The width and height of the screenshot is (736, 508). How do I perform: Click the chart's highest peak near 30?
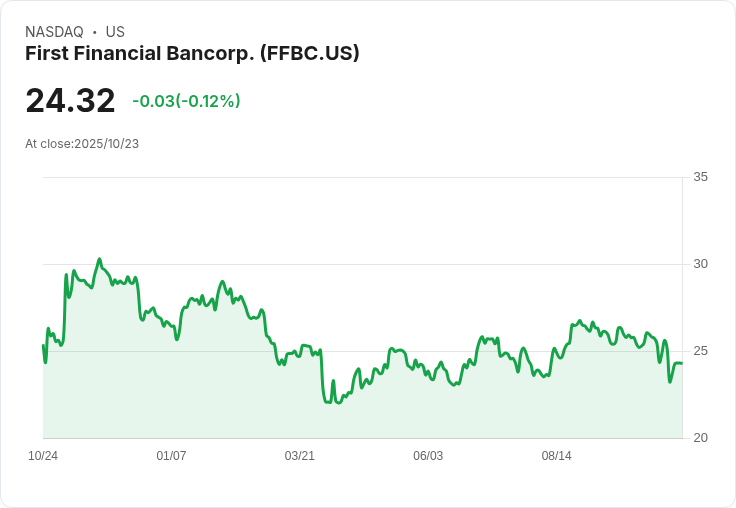coord(99,259)
